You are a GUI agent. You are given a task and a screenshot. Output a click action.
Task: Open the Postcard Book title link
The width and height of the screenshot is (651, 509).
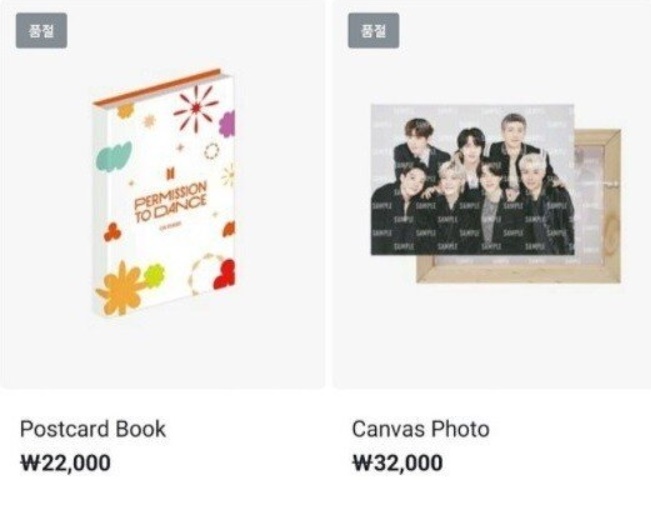click(93, 429)
